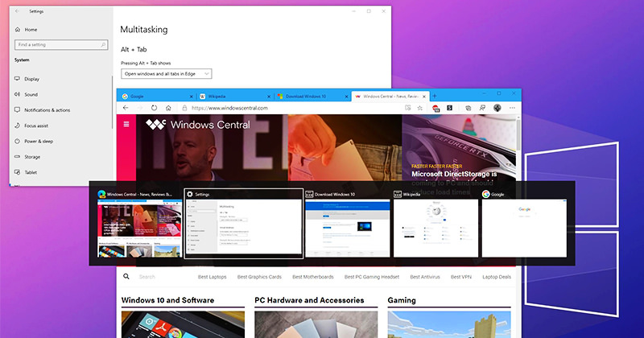Open the Edge home page button
Screen dimensions: 644x338
[x=168, y=108]
